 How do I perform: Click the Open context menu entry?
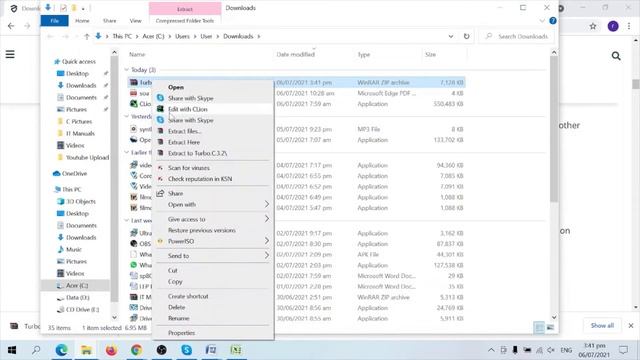pos(176,87)
